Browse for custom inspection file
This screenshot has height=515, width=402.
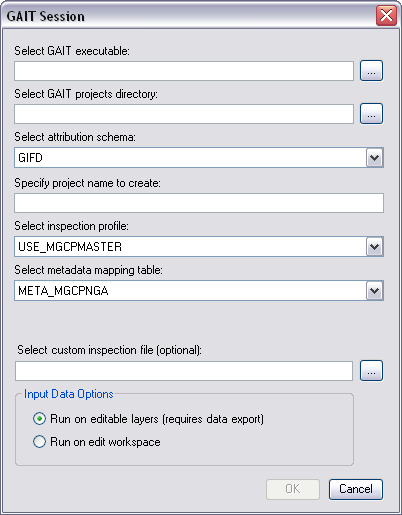tap(371, 371)
